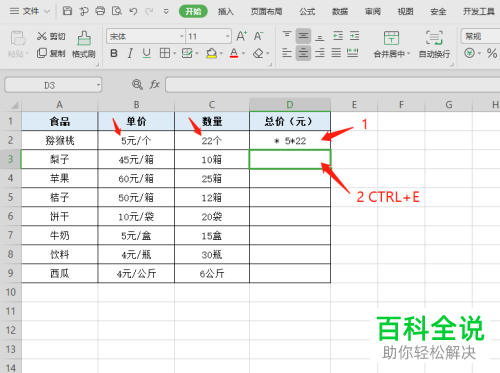The image size is (500, 373).
Task: Expand quick access toolbar customize arrow
Action: tap(166, 11)
